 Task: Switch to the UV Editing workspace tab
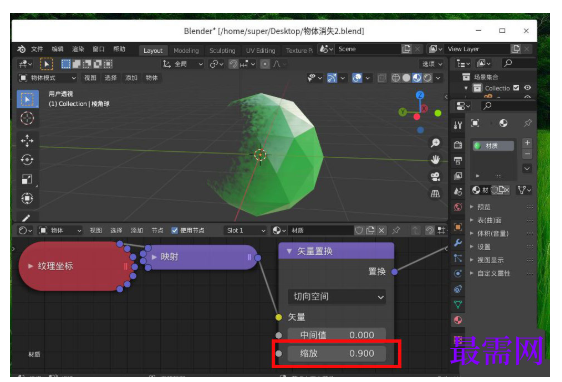coord(261,51)
